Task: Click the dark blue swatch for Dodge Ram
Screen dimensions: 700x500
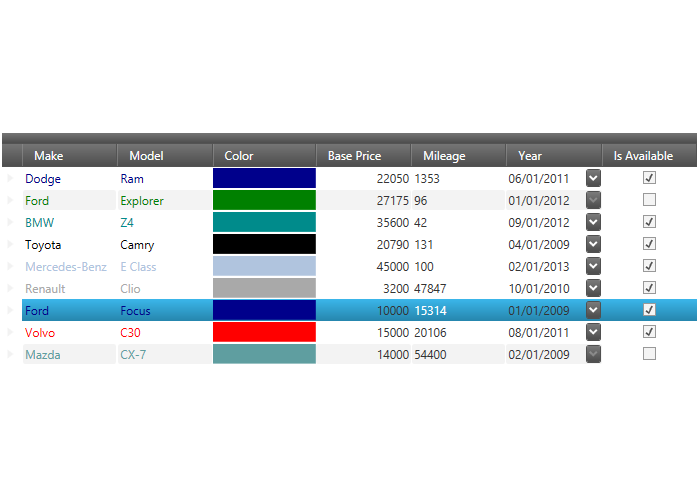Action: [264, 178]
